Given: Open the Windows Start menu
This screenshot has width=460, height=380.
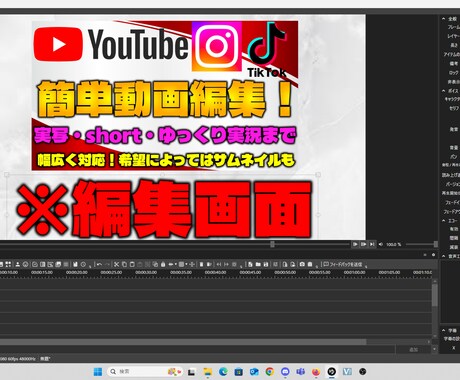Looking at the screenshot, I should [x=98, y=372].
